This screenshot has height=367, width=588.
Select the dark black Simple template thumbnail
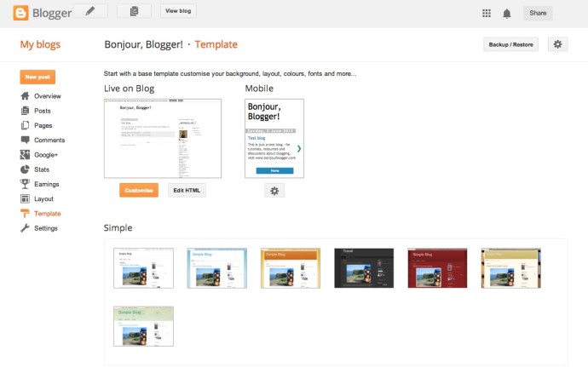click(x=364, y=268)
